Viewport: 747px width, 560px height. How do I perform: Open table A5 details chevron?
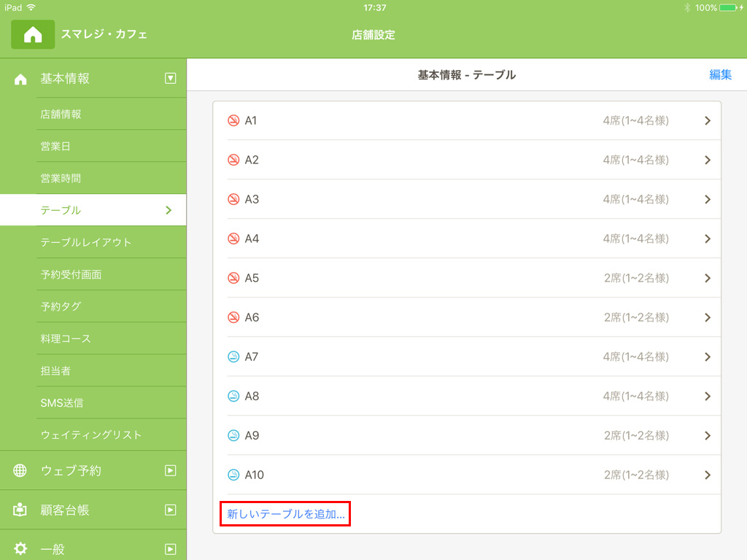click(708, 278)
